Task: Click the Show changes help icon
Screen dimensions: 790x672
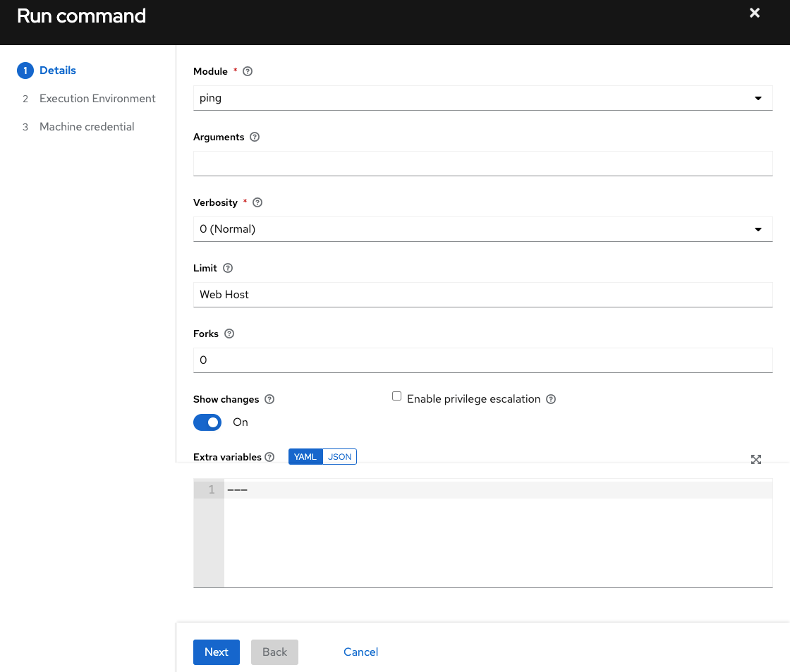Action: click(269, 399)
